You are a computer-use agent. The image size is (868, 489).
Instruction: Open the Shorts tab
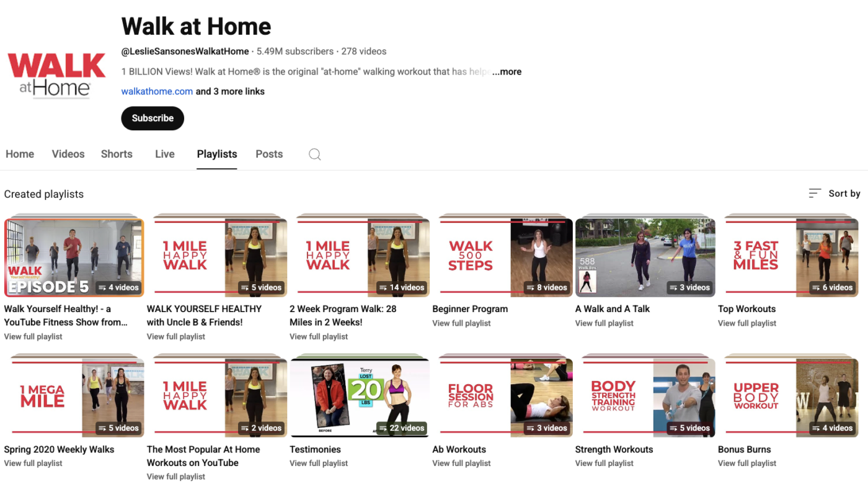tap(117, 154)
